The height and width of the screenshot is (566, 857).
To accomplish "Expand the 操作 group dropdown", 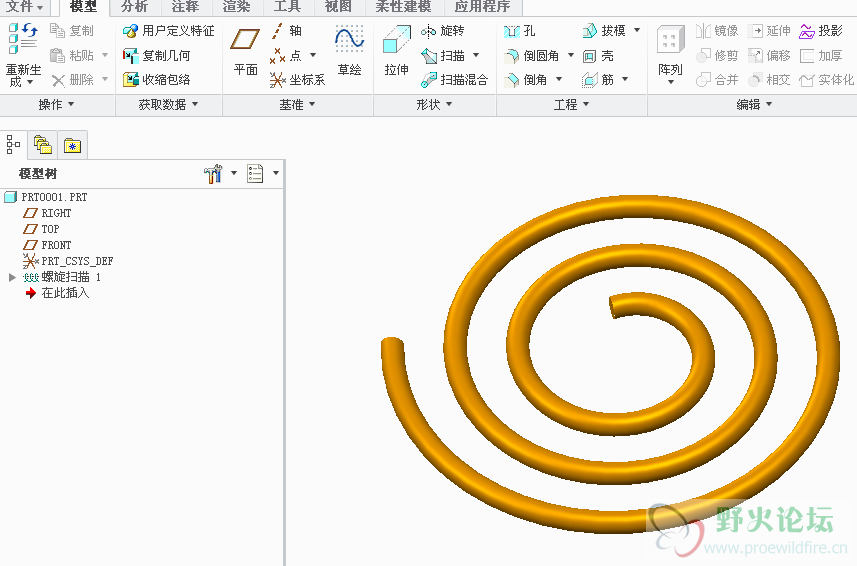I will pyautogui.click(x=56, y=104).
